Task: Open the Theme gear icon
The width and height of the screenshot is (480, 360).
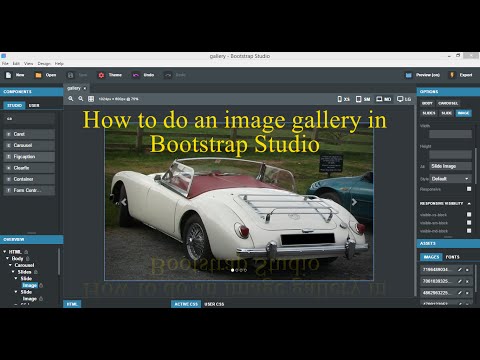Action: [101, 75]
